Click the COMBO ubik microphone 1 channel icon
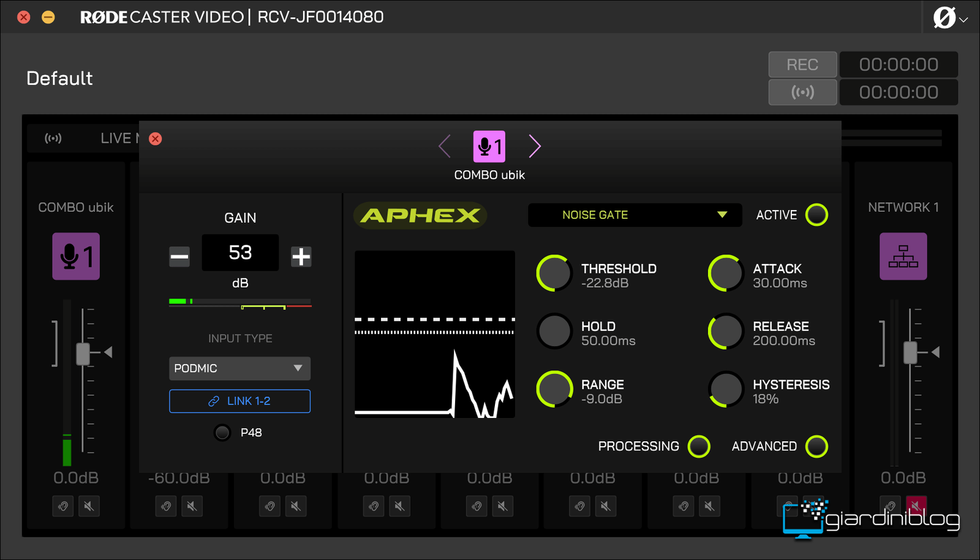 [x=76, y=256]
